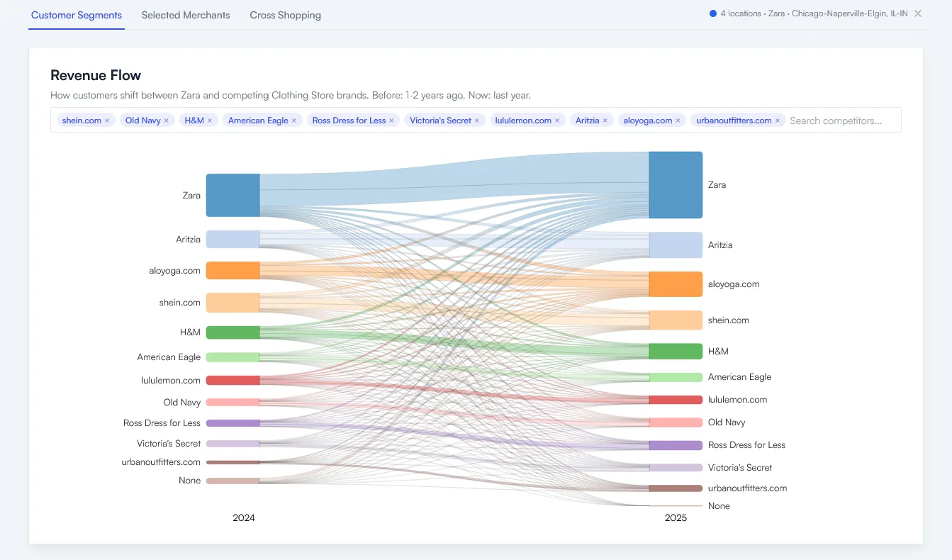Select the 2024 shein.com node block
Image resolution: width=952 pixels, height=560 pixels.
pos(233,303)
